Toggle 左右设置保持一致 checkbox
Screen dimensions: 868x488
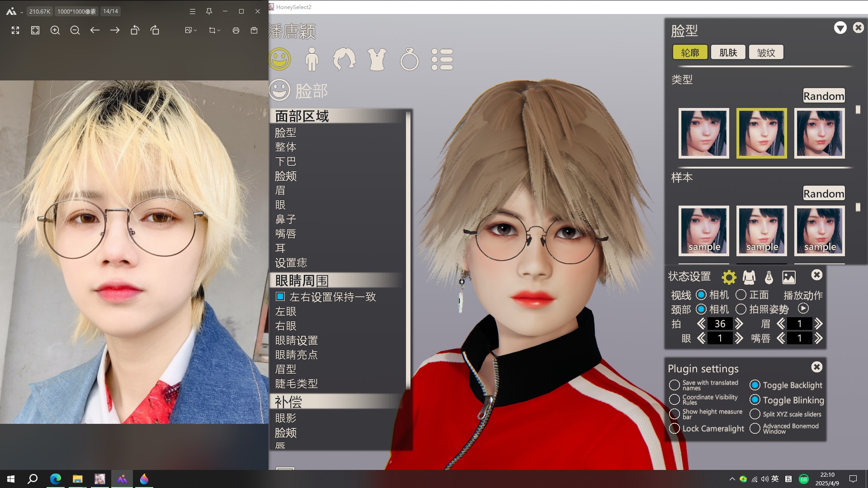tap(280, 297)
